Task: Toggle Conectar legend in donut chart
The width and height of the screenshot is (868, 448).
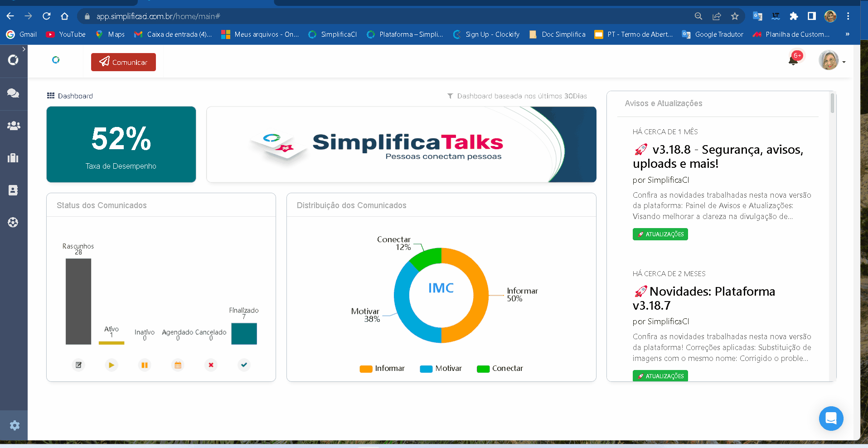Action: pos(500,369)
